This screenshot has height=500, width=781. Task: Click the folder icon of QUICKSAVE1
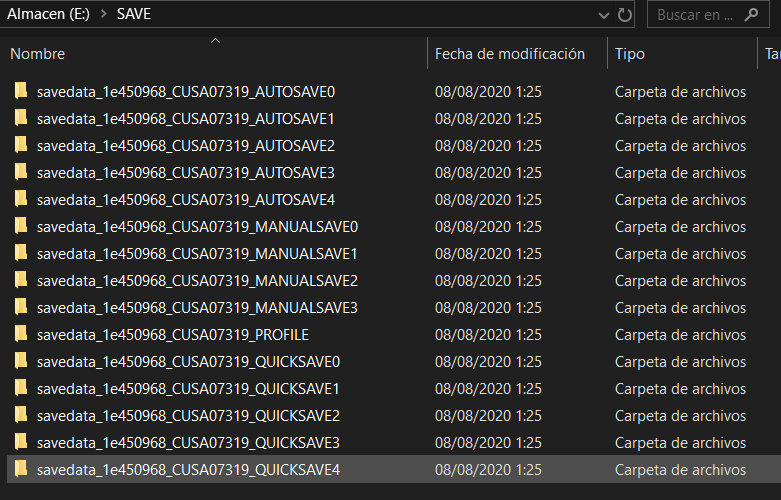(21, 388)
